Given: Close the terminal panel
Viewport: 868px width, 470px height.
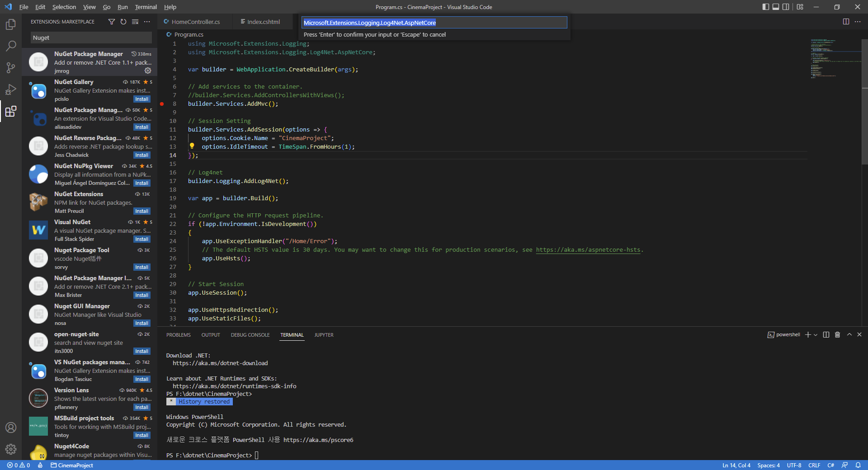Looking at the screenshot, I should [x=859, y=335].
